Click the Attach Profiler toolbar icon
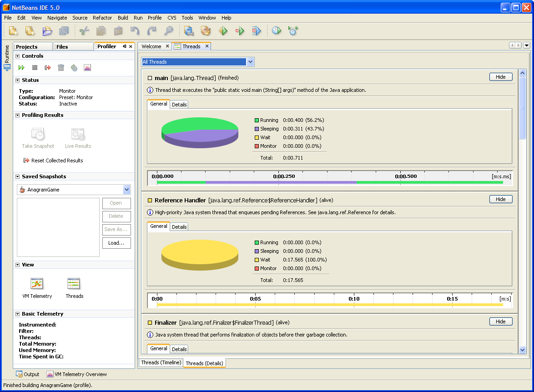Viewport: 534px width, 392px height. (293, 31)
